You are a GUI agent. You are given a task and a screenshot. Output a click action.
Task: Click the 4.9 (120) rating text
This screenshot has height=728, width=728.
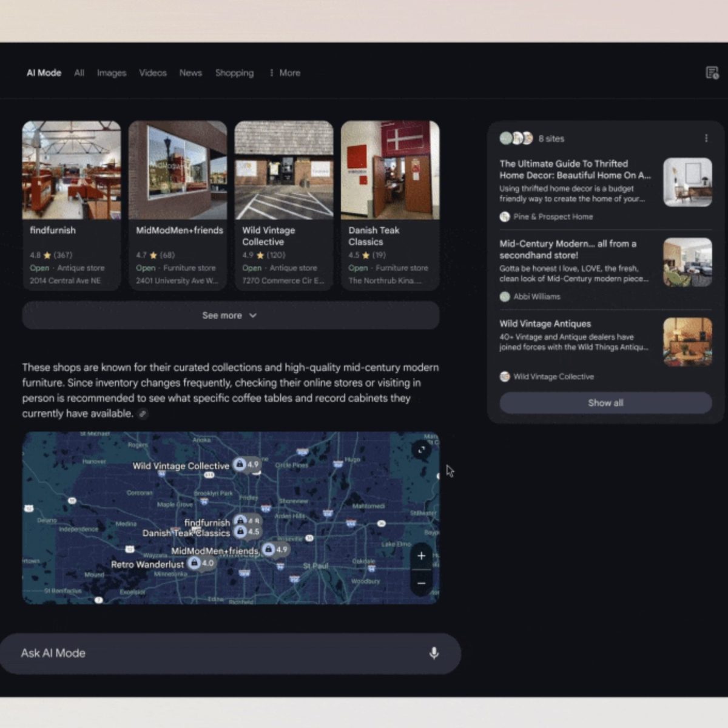(x=264, y=255)
